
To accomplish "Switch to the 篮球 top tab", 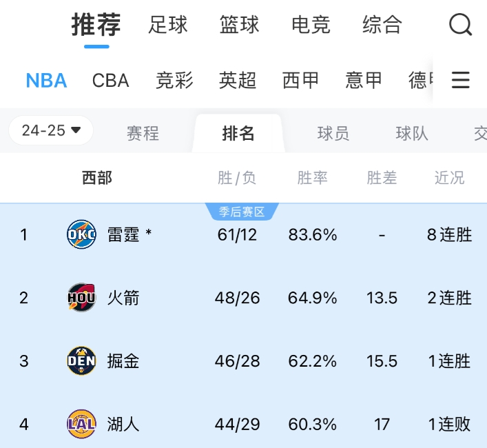I will click(239, 26).
